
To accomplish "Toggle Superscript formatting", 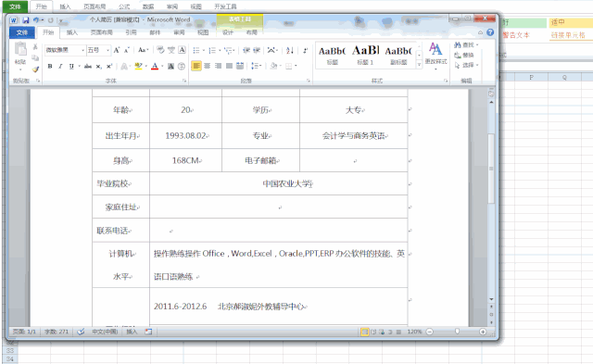I will 109,66.
